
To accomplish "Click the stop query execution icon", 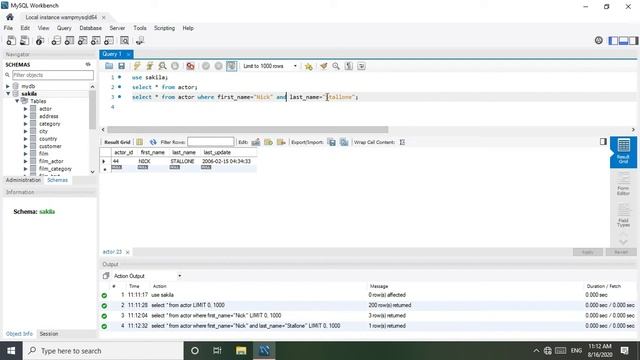I will pyautogui.click(x=175, y=66).
